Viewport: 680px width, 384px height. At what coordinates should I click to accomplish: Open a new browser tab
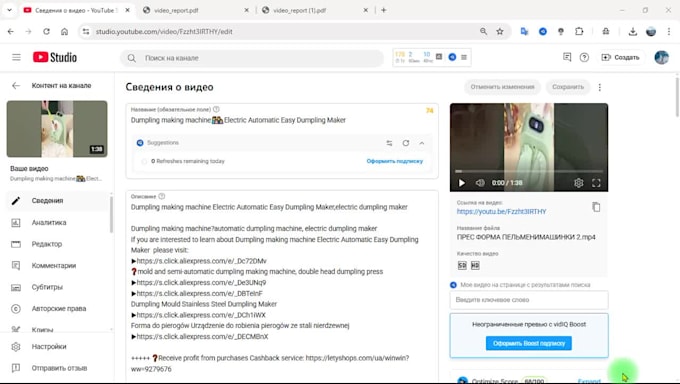pyautogui.click(x=383, y=10)
